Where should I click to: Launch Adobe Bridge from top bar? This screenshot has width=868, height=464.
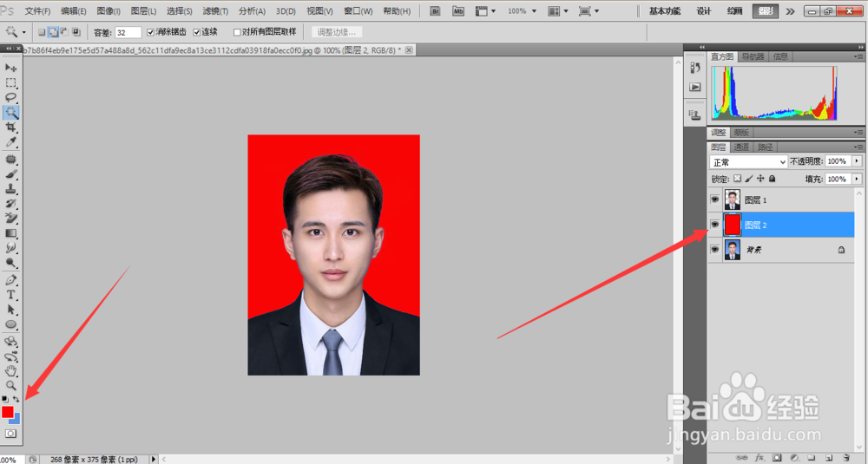[x=435, y=11]
